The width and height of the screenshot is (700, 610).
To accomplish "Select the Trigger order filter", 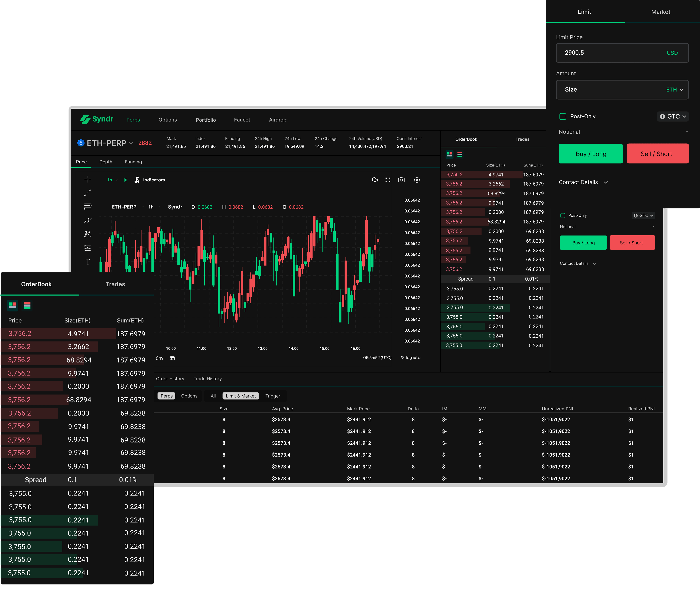I will pyautogui.click(x=273, y=396).
